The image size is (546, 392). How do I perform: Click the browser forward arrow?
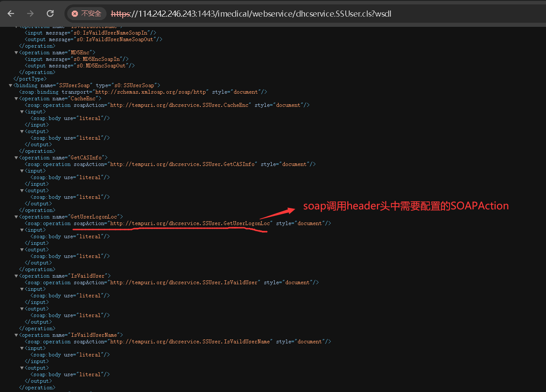[30, 14]
